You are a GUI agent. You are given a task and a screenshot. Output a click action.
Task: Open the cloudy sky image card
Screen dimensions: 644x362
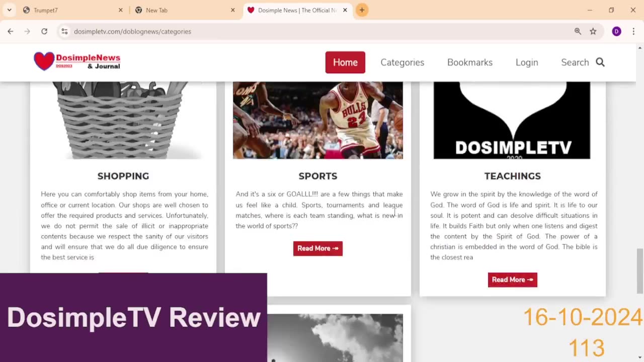pos(335,338)
